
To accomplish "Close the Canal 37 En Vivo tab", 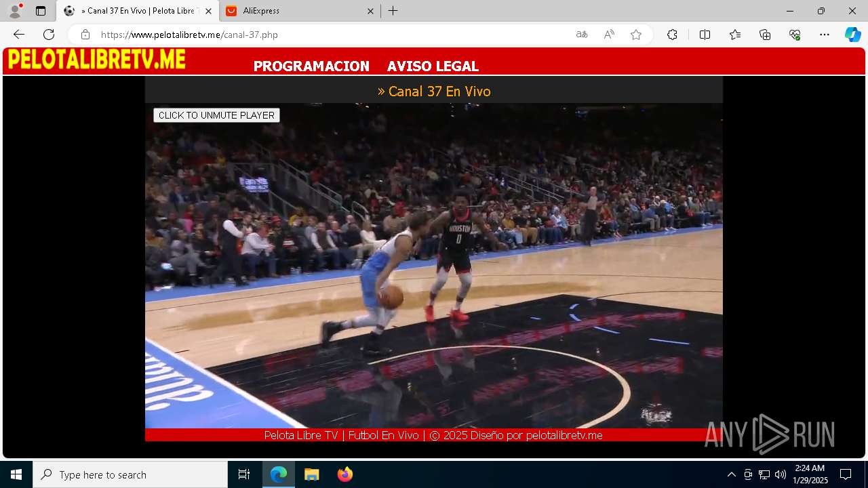I will [208, 11].
